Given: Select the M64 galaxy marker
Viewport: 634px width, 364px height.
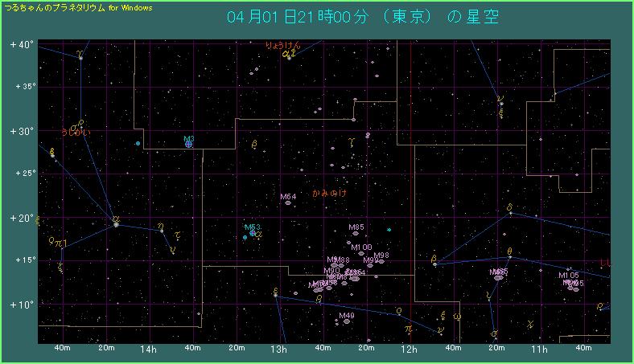Looking at the screenshot, I should click(288, 202).
